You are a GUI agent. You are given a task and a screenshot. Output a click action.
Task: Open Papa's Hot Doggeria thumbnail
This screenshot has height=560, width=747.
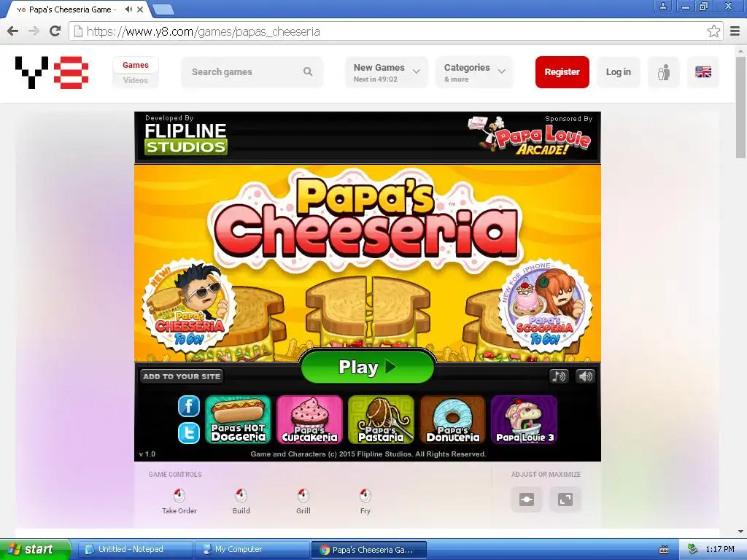239,420
